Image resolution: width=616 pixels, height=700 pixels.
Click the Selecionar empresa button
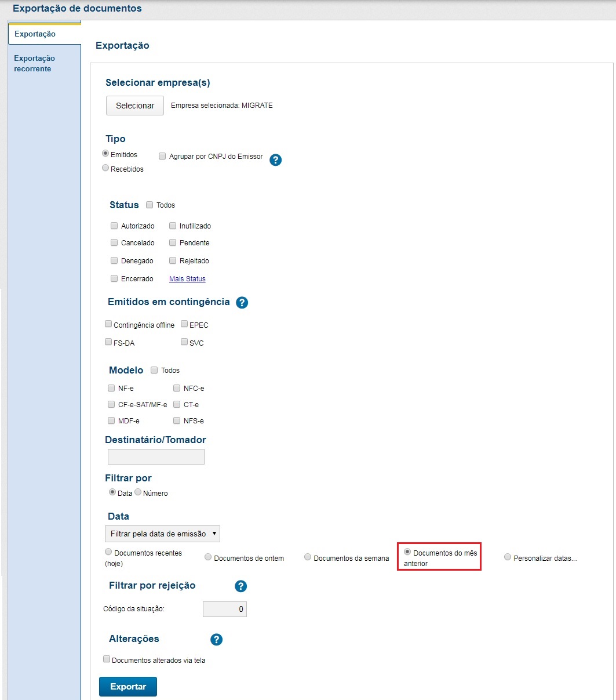[x=135, y=106]
